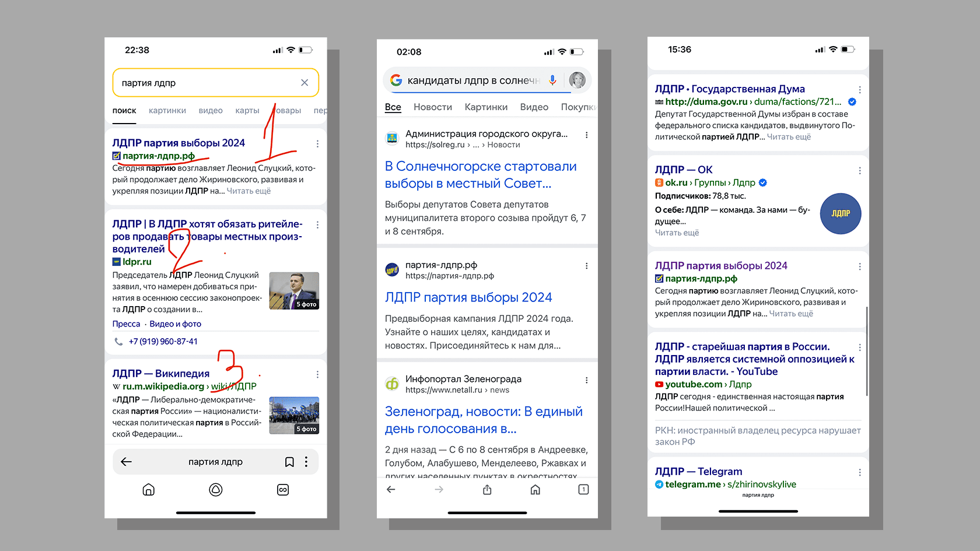Select the поиск tab in Yandex
Screen dimensions: 980x551
124,110
